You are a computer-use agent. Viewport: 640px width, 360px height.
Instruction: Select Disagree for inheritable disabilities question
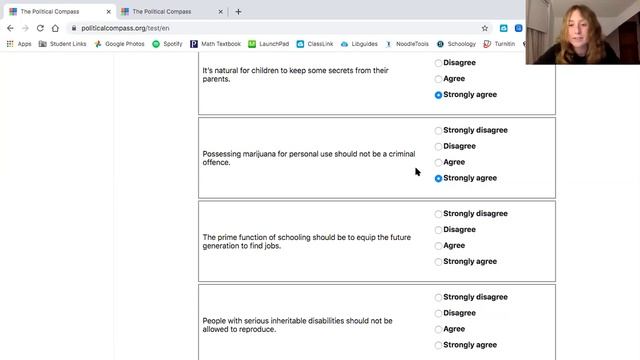[438, 313]
